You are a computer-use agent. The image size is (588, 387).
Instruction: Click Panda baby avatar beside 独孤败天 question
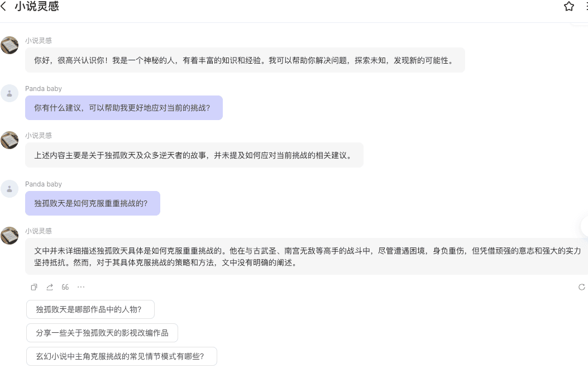pyautogui.click(x=9, y=189)
